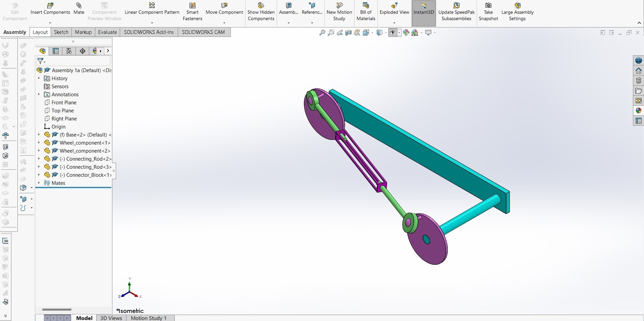This screenshot has width=644, height=321.
Task: Click the Edit Appearance color ball icon
Action: click(406, 33)
